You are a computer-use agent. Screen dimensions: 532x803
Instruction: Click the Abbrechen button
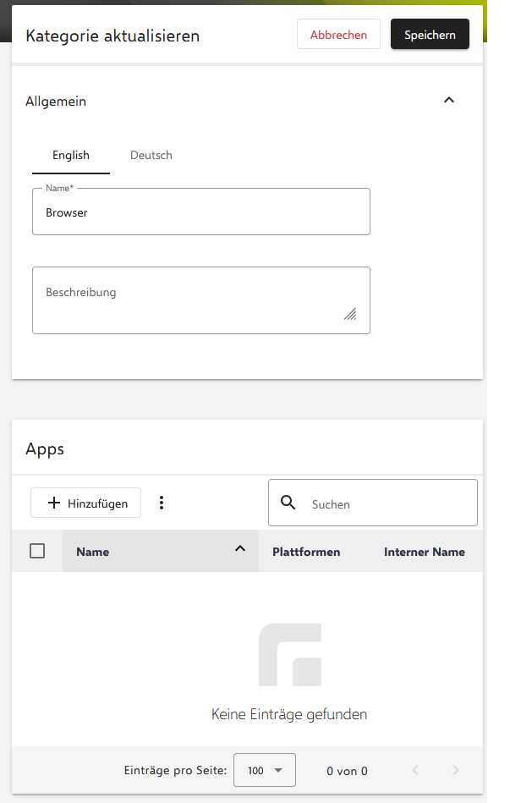[x=338, y=35]
